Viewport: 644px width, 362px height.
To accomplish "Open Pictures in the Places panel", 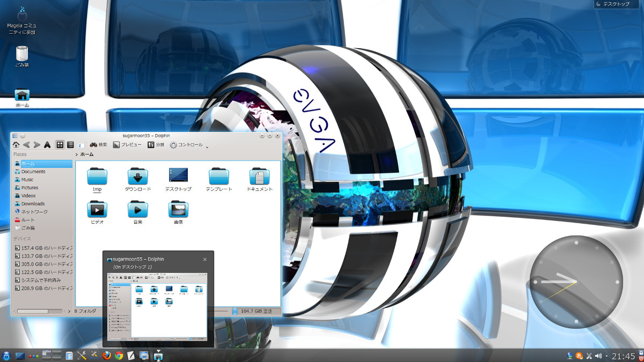I will point(43,188).
